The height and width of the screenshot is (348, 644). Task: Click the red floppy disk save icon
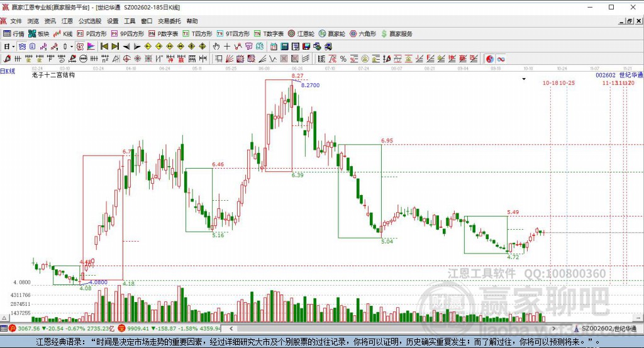306,47
